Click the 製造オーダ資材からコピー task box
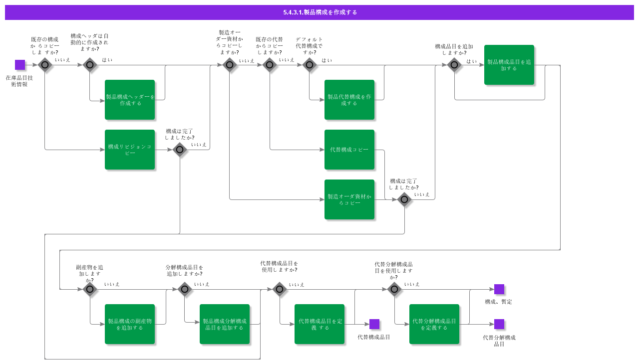 click(349, 200)
